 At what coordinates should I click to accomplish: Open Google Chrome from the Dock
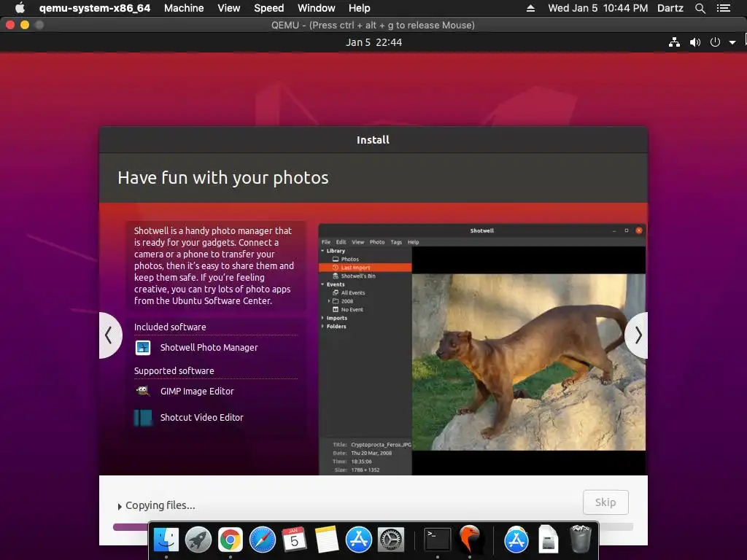(x=230, y=540)
